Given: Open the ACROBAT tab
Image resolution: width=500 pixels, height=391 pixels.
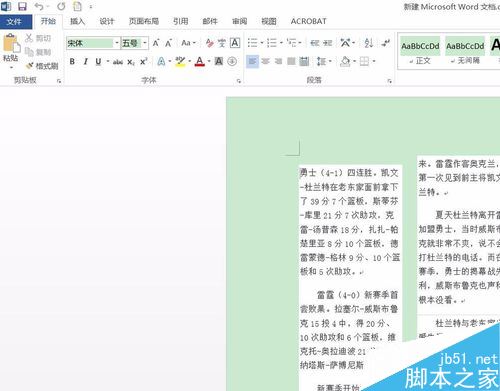Looking at the screenshot, I should [308, 21].
